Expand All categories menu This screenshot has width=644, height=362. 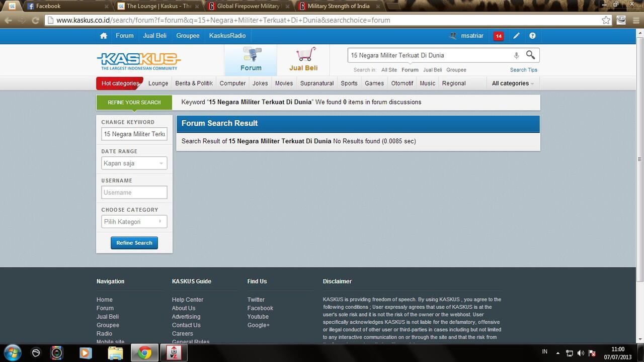[513, 83]
